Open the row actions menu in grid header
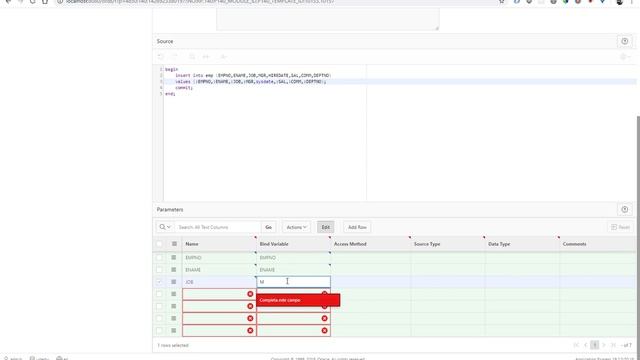Screen dimensions: 640x360 pos(174,244)
